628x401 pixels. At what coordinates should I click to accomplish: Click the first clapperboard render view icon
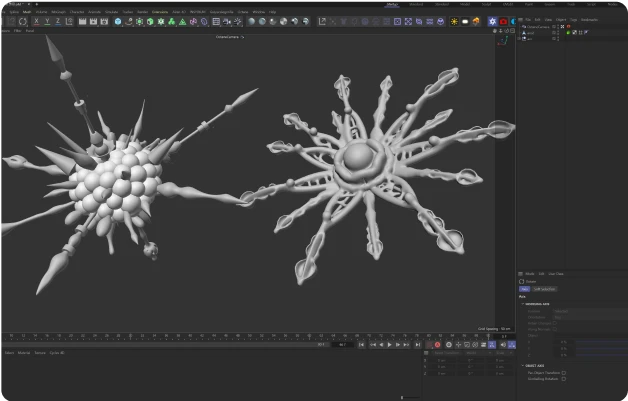[83, 21]
